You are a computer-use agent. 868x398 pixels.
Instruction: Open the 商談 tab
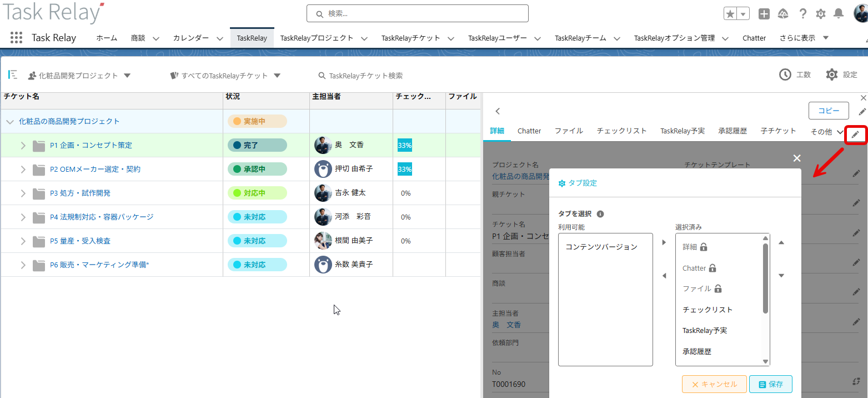pos(138,38)
